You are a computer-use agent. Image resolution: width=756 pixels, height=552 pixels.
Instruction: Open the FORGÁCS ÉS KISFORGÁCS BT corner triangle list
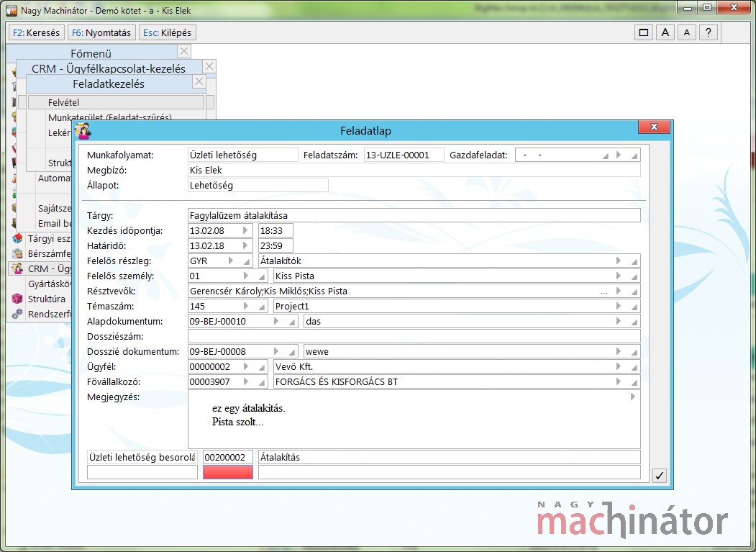click(634, 383)
